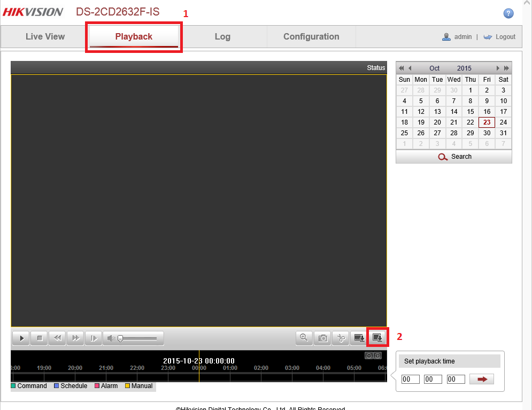Advance playback by single frame
Image resolution: width=532 pixels, height=410 pixels.
tap(94, 338)
